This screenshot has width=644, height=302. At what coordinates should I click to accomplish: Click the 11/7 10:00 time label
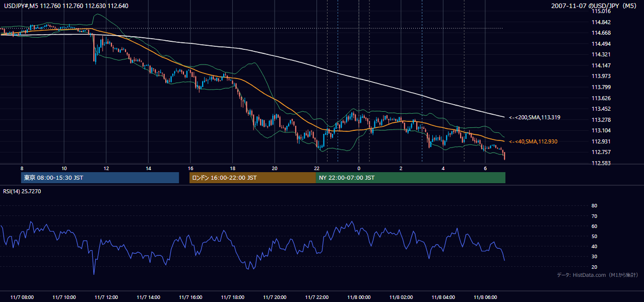pos(64,297)
